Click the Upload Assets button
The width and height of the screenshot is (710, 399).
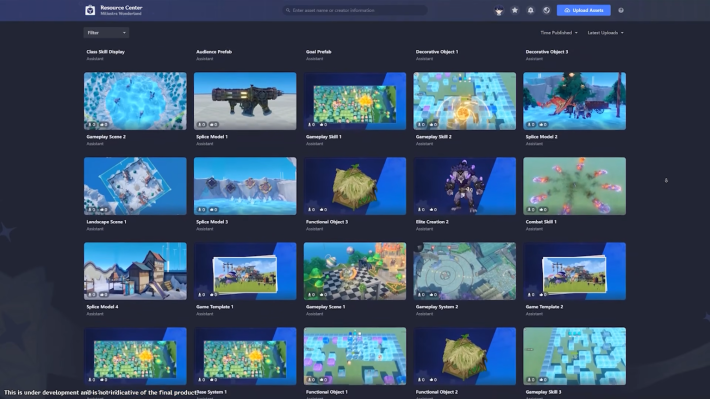pyautogui.click(x=584, y=10)
